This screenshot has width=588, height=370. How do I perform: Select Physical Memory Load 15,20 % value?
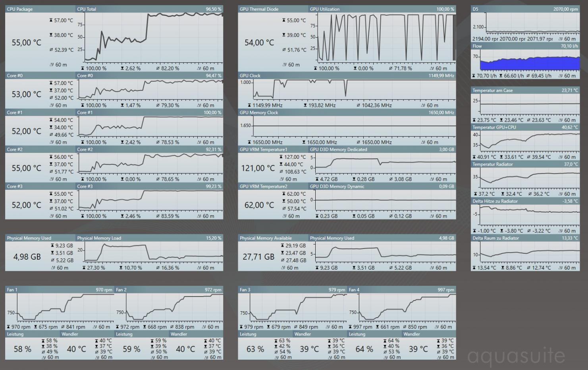(214, 238)
